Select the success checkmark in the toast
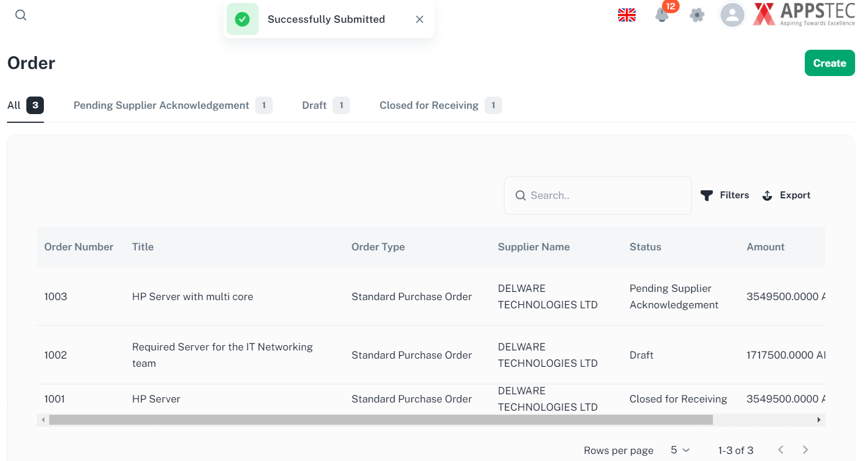The image size is (868, 461). (x=242, y=19)
